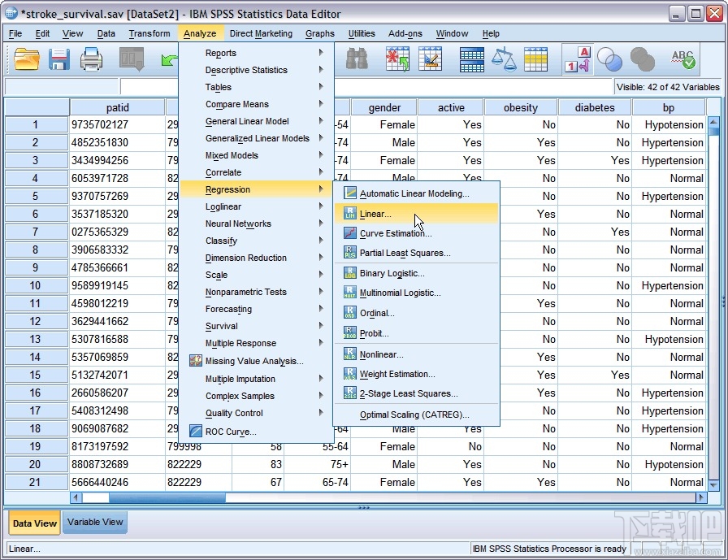The height and width of the screenshot is (560, 728).
Task: Save the dataset with the Save toolbar icon
Action: coord(58,59)
